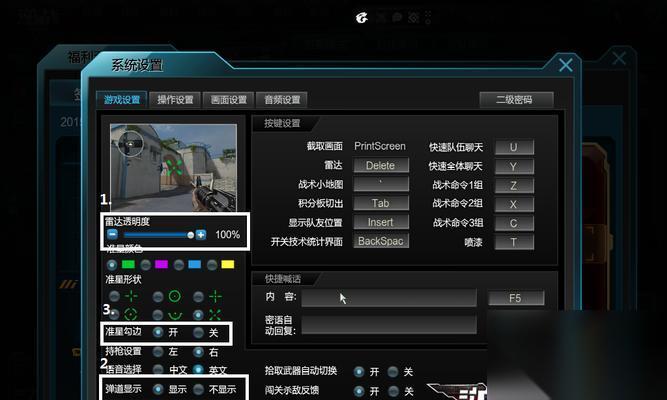Image resolution: width=667 pixels, height=400 pixels.
Task: Click the Garena logo icon at top
Action: (361, 18)
